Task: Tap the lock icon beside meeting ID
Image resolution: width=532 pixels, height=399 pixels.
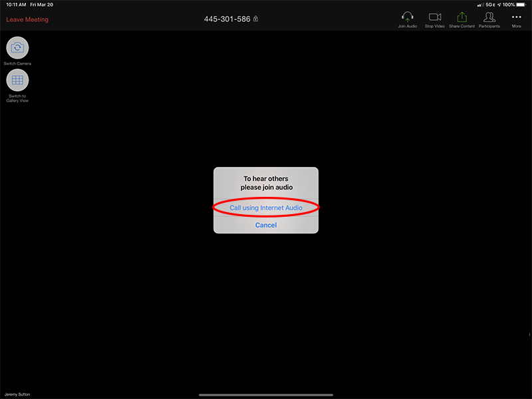Action: click(x=256, y=19)
